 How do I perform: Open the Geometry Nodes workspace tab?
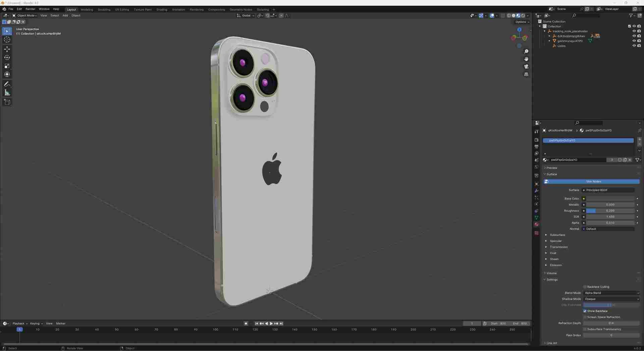240,9
